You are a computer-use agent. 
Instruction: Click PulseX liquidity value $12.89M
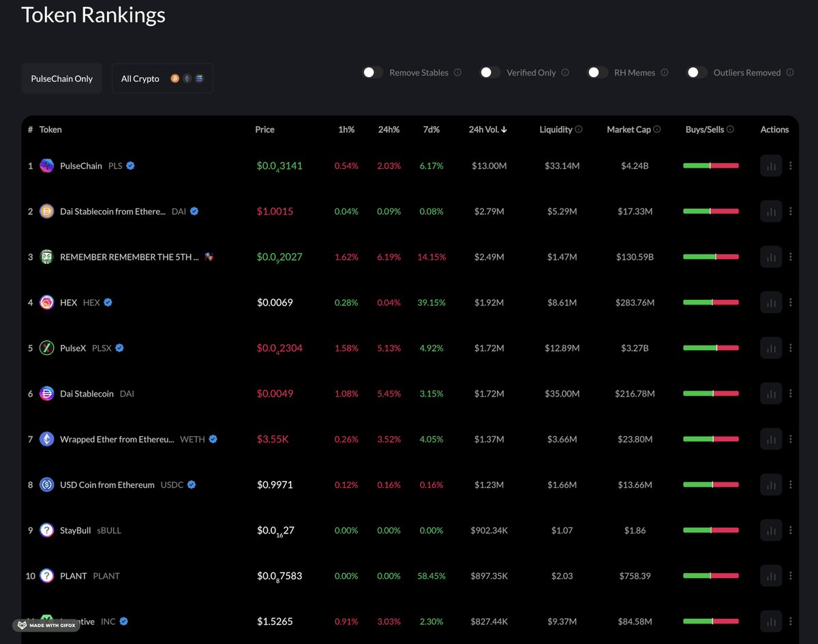[x=562, y=348]
